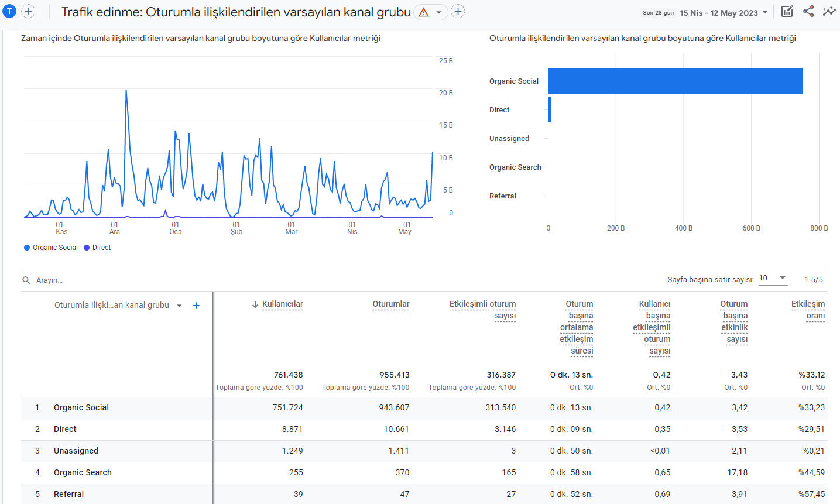Sort by Etkileşim oranı column header
The image size is (840, 504).
click(x=808, y=310)
